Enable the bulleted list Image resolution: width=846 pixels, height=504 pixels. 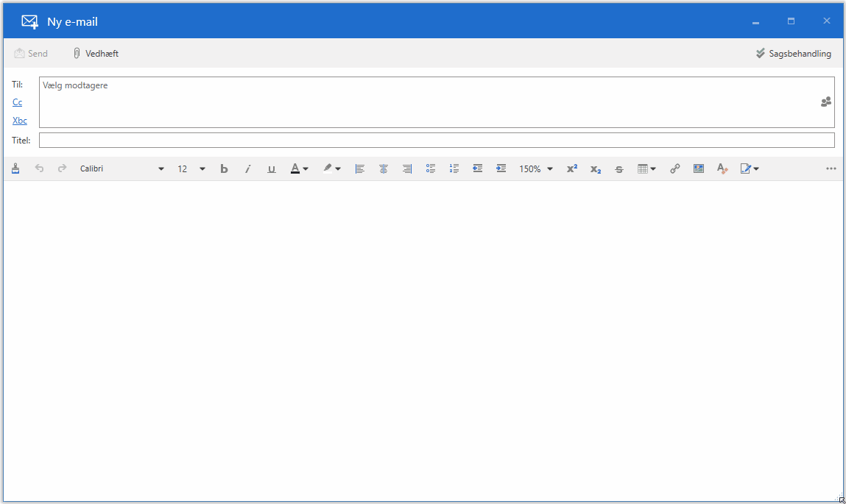click(430, 168)
